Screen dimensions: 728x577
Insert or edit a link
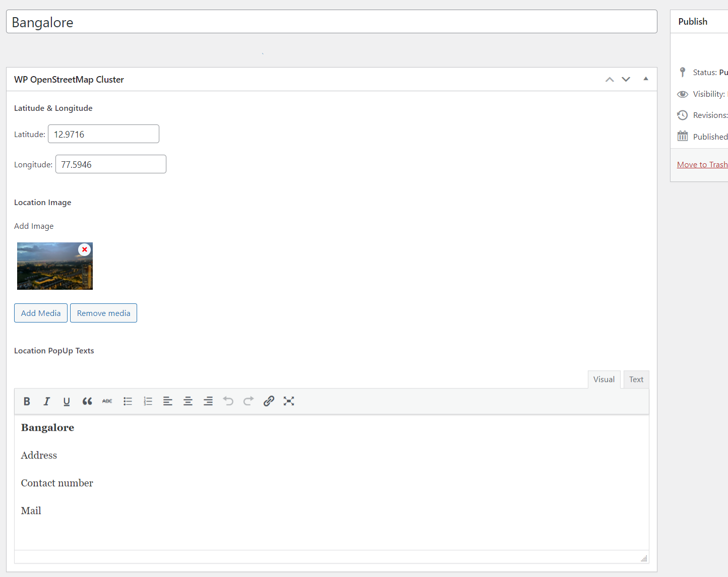point(269,401)
